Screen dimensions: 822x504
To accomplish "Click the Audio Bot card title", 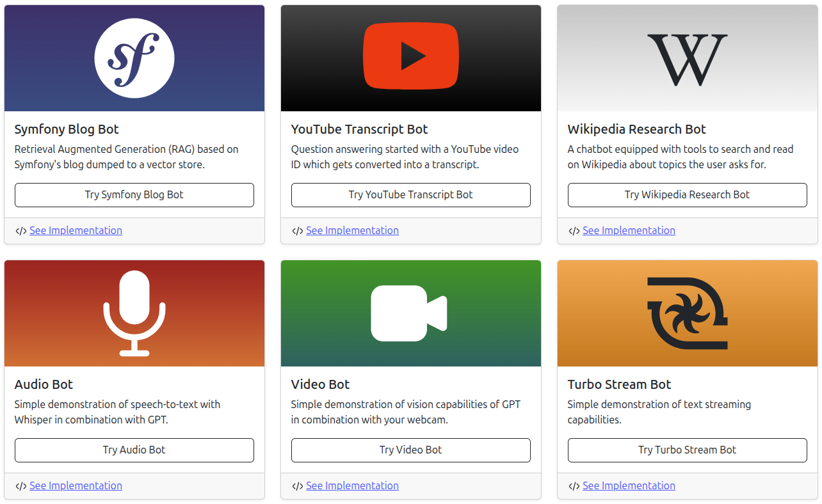I will point(44,384).
